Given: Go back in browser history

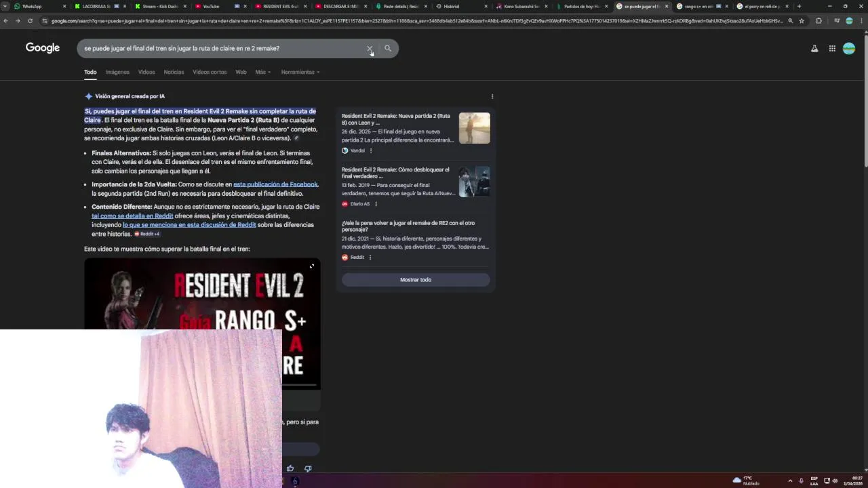Looking at the screenshot, I should (x=5, y=20).
